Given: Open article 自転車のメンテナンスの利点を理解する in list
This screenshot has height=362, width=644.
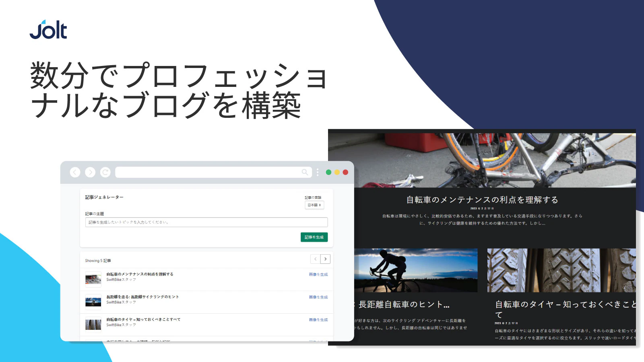Looking at the screenshot, I should (140, 274).
